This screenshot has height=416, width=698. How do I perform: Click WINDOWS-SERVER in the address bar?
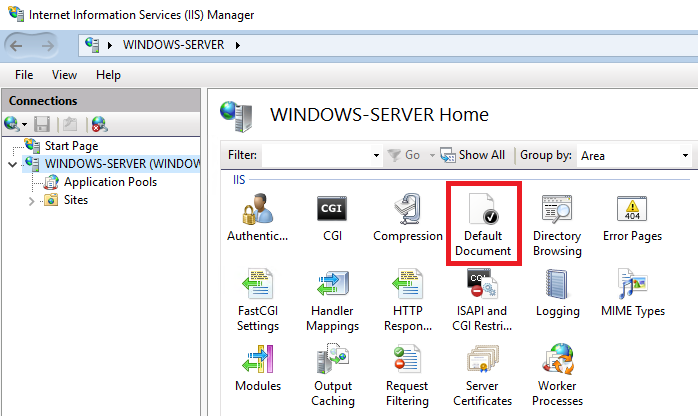[x=174, y=45]
